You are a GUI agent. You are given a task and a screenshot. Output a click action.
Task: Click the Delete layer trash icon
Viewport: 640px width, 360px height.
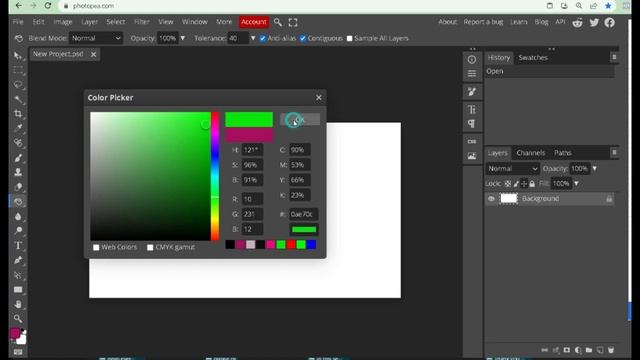611,350
